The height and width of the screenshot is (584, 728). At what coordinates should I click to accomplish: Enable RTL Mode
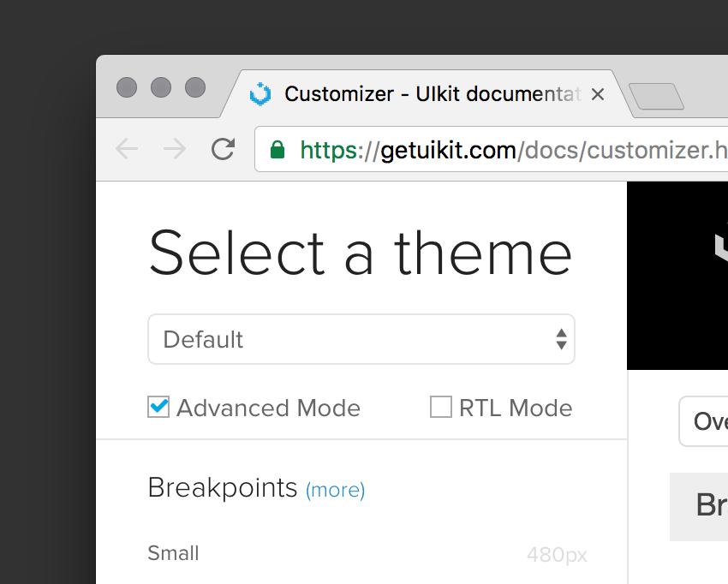[x=440, y=407]
